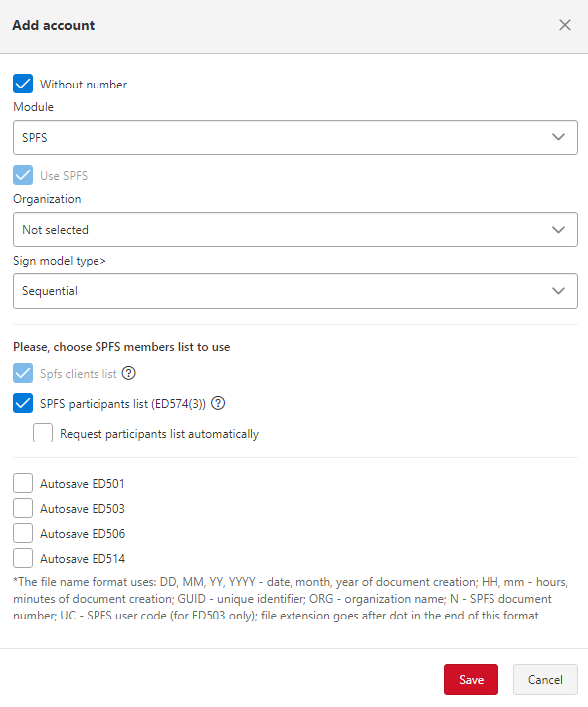The width and height of the screenshot is (588, 707).
Task: Click the red Save button
Action: (x=471, y=679)
